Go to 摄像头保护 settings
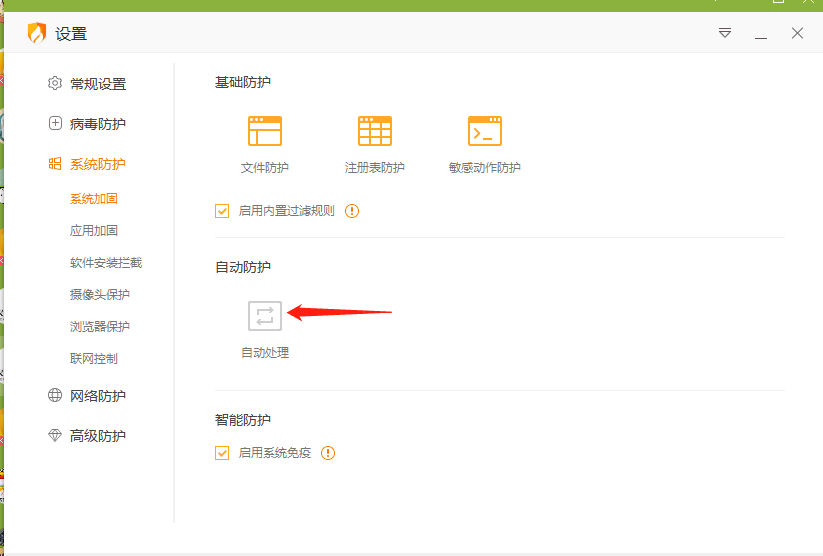Image resolution: width=823 pixels, height=556 pixels. (x=100, y=295)
